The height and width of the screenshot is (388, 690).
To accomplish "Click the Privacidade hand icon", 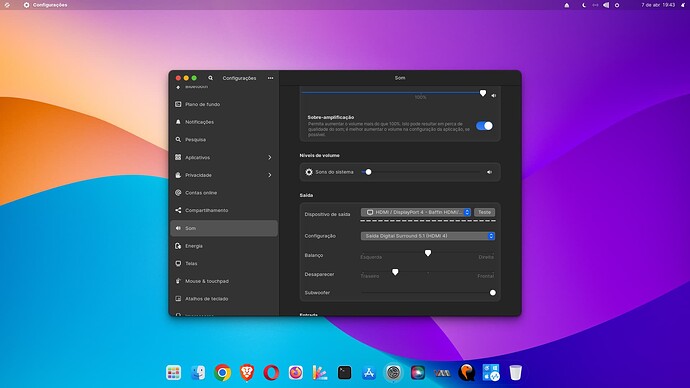I will [x=178, y=175].
